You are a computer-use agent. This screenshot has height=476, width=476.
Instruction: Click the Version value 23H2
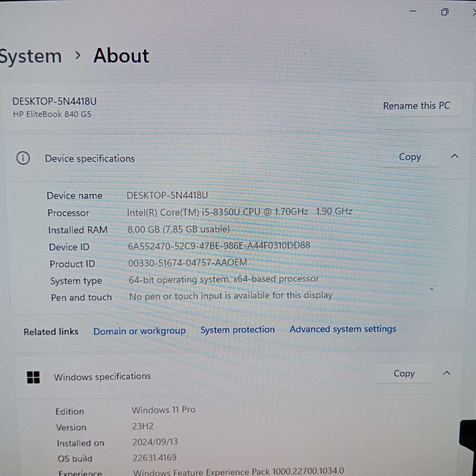coord(143,426)
